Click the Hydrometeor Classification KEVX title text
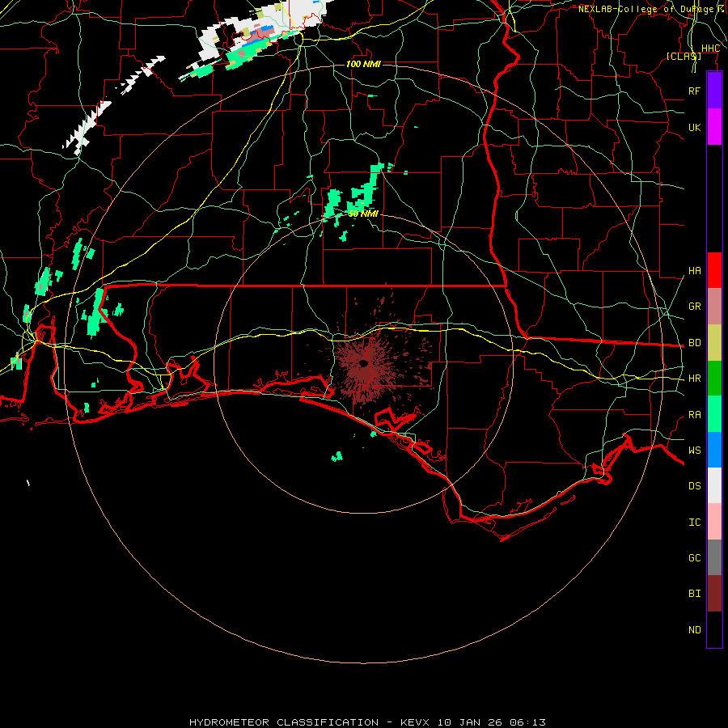Screen dimensions: 728x728 [367, 722]
